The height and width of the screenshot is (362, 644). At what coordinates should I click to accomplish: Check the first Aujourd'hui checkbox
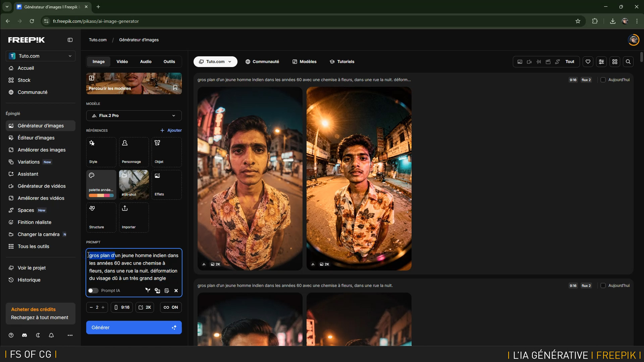coord(603,80)
